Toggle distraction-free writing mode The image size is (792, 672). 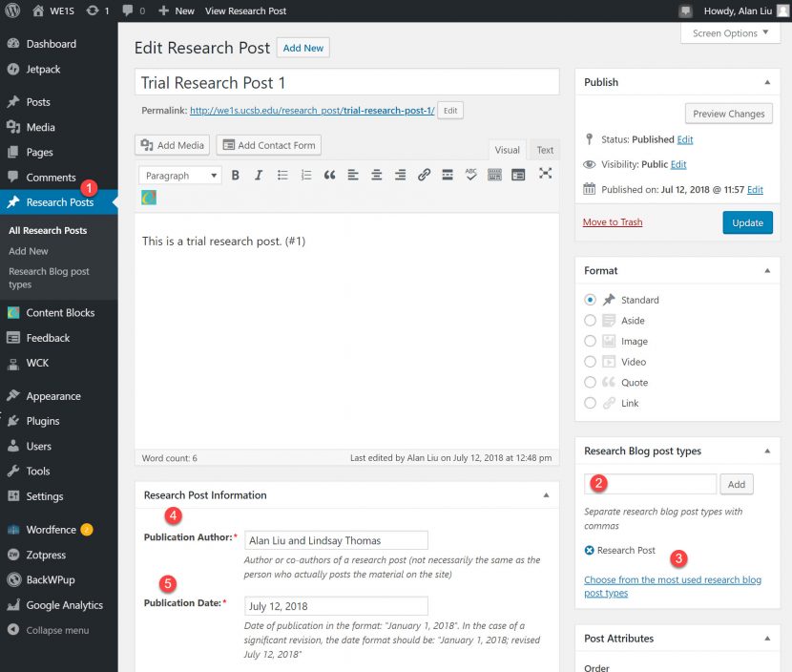pos(546,174)
